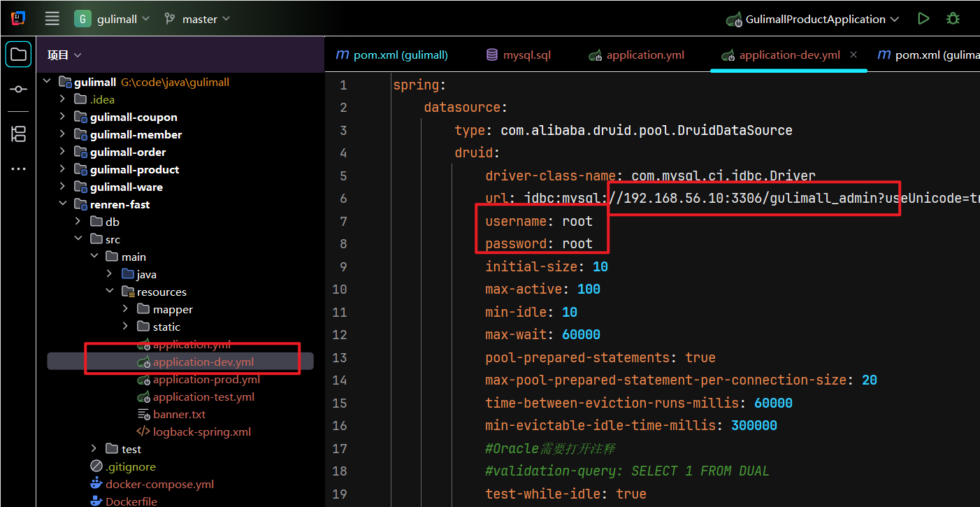Viewport: 980px width, 507px height.
Task: Collapse the resources folder
Action: coord(110,292)
